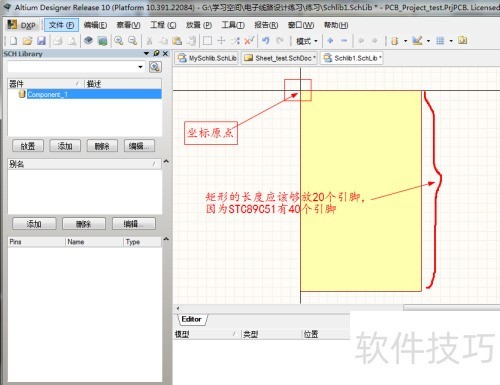Click the redo arrow icon
Screen dimensions: 500x385
(280, 41)
